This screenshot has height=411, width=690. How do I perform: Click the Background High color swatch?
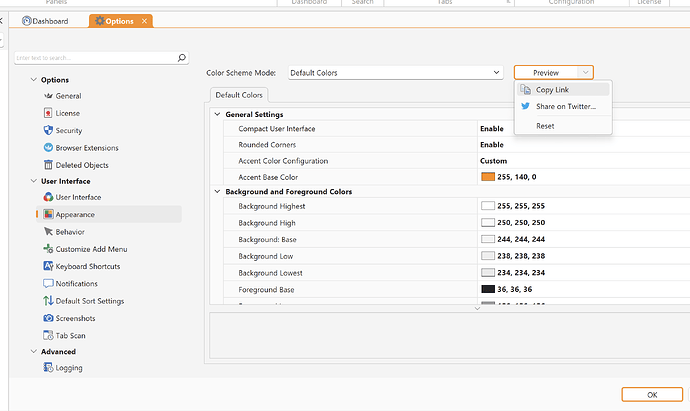(488, 223)
